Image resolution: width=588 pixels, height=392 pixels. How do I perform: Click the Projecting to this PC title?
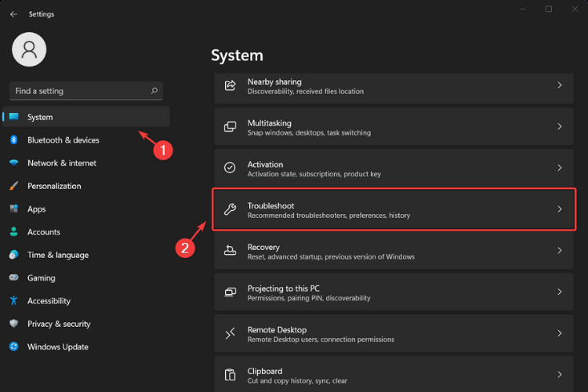(284, 289)
